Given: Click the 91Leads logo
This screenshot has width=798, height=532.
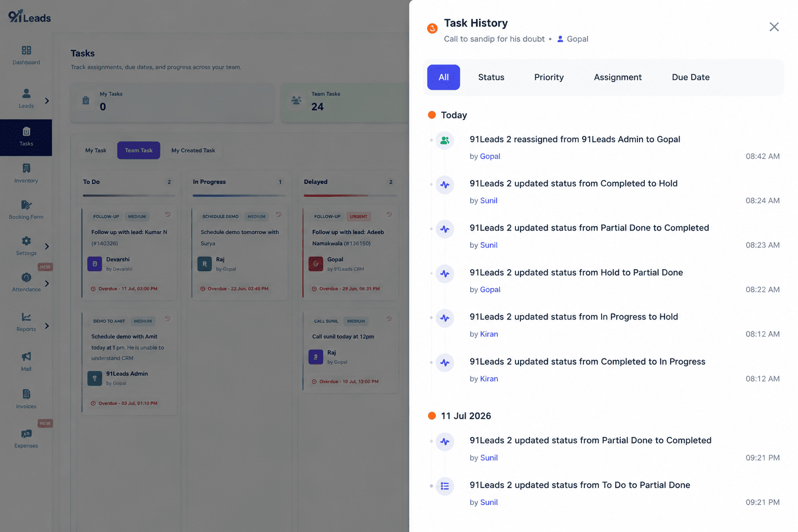Looking at the screenshot, I should click(29, 17).
